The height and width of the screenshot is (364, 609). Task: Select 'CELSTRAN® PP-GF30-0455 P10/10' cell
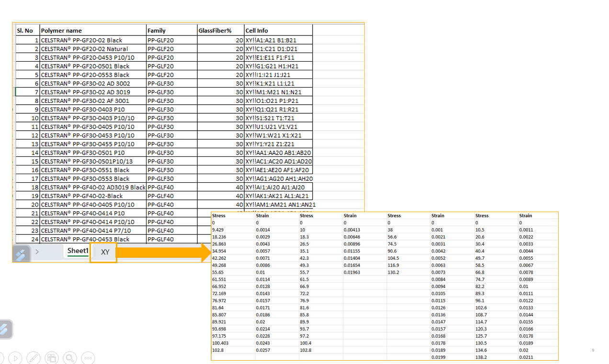[x=93, y=144]
